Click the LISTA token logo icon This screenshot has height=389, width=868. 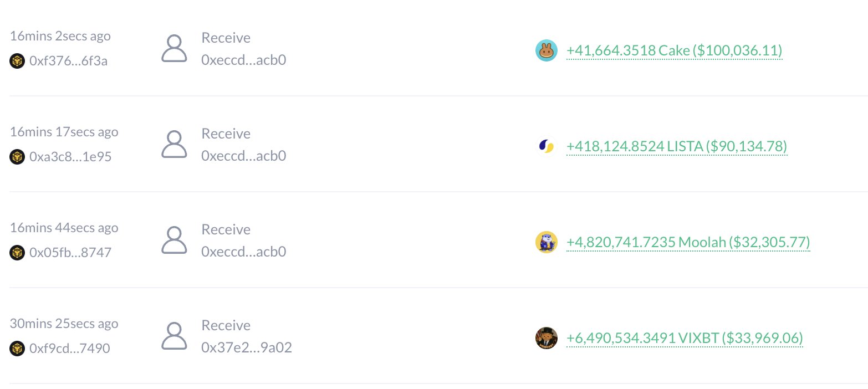(546, 147)
